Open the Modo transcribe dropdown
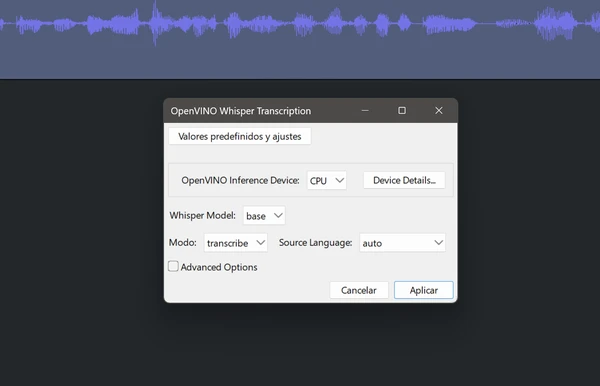The height and width of the screenshot is (386, 600). [236, 243]
